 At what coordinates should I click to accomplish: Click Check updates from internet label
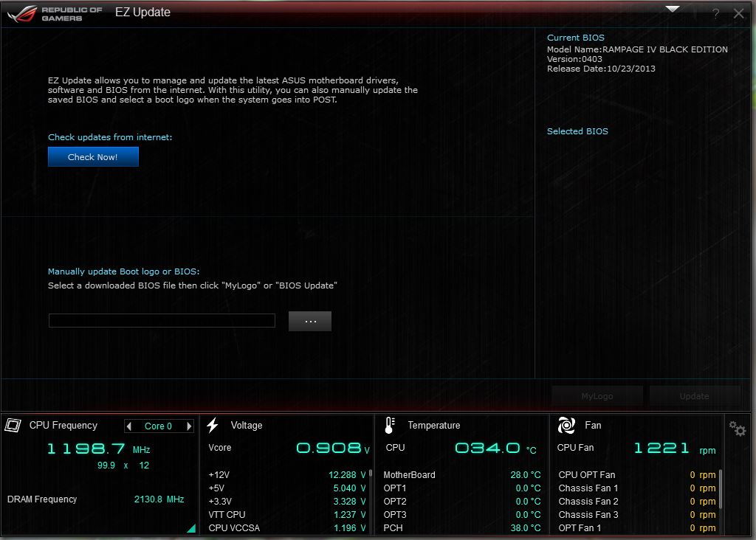[x=110, y=137]
